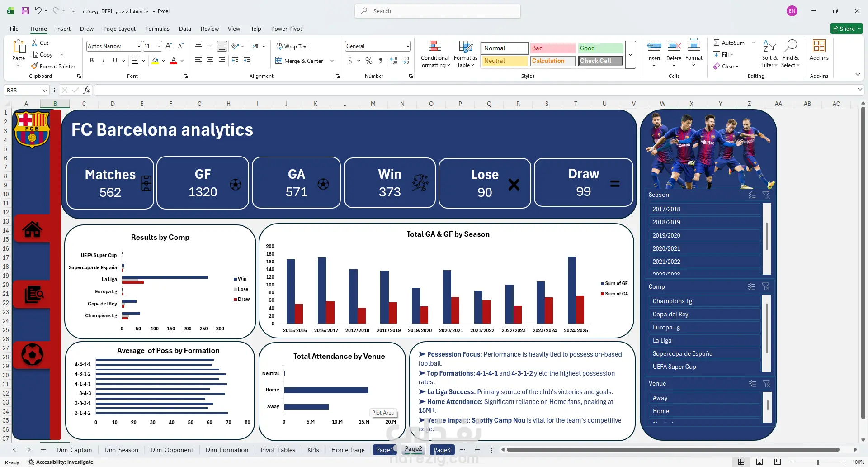Click the Insert Function fx icon
The width and height of the screenshot is (868, 467).
coord(86,90)
